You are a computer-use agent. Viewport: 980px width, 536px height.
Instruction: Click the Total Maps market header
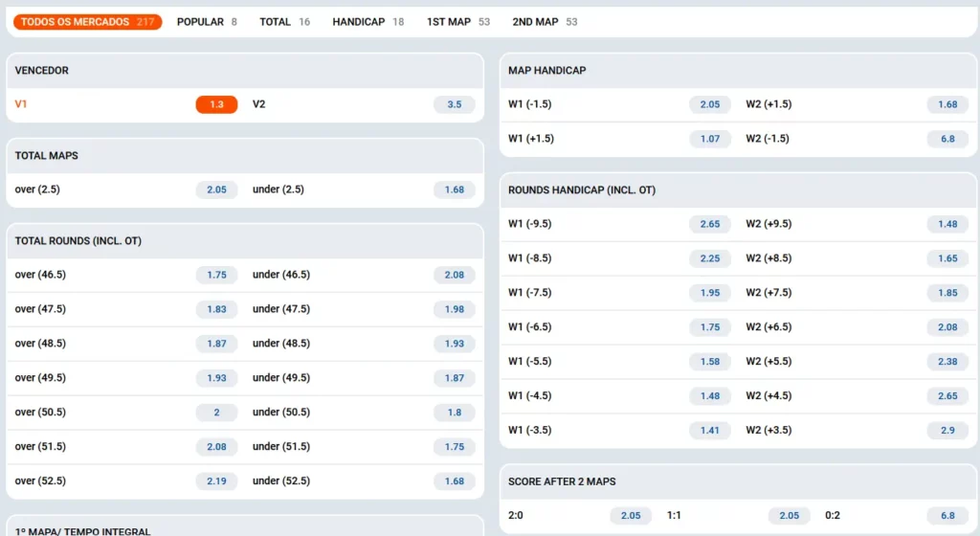coord(245,156)
